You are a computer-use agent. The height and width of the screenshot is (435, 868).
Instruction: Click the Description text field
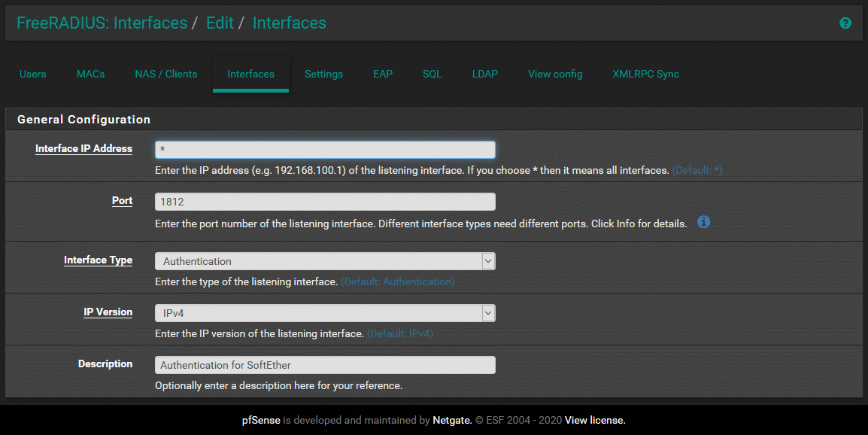tap(325, 365)
